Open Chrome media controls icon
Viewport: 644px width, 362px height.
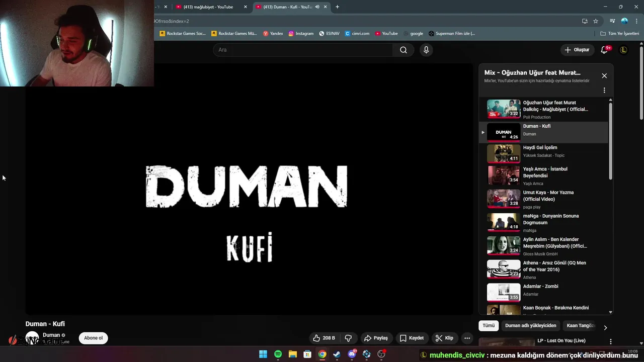click(x=612, y=21)
